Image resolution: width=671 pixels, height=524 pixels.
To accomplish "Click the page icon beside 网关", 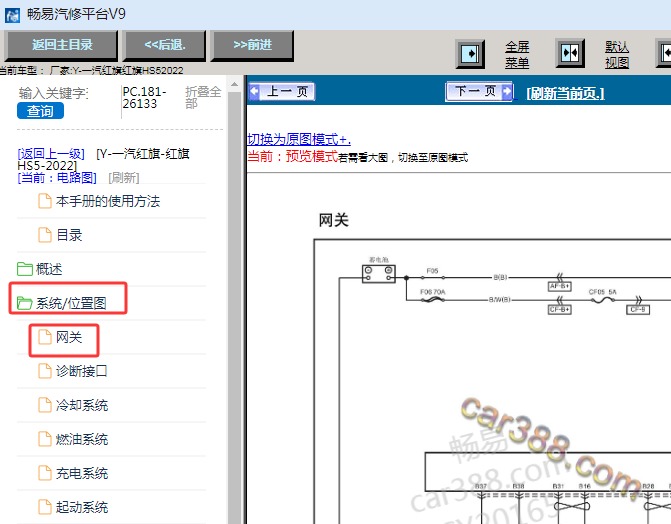I will [x=45, y=337].
